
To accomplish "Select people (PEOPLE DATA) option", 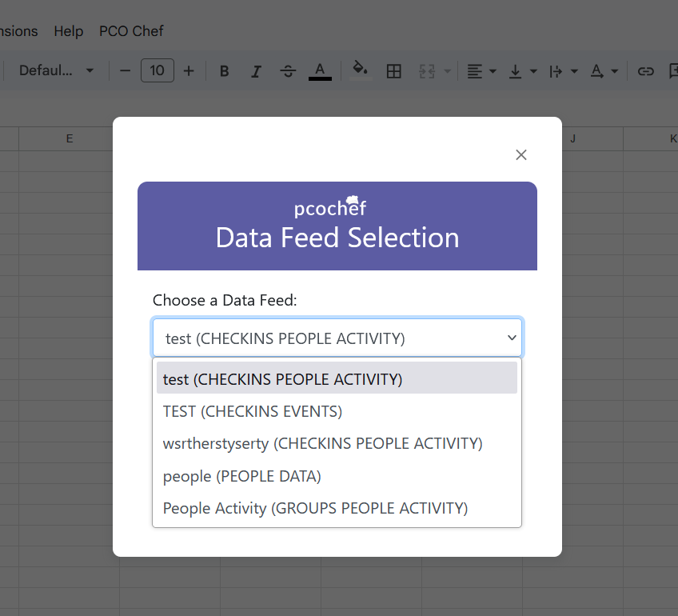I will [337, 476].
